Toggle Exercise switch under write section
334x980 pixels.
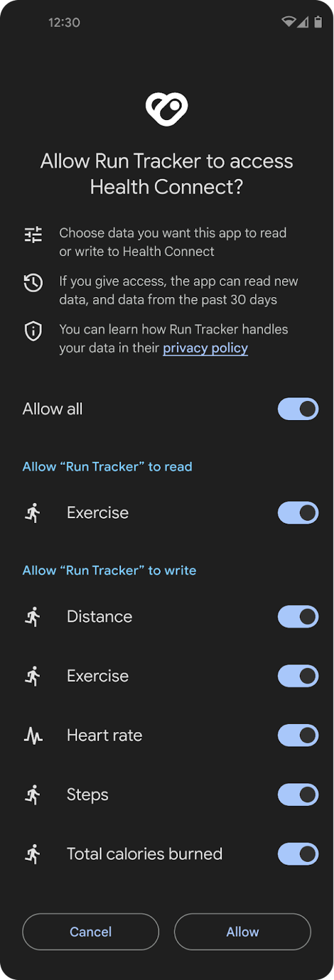coord(299,676)
